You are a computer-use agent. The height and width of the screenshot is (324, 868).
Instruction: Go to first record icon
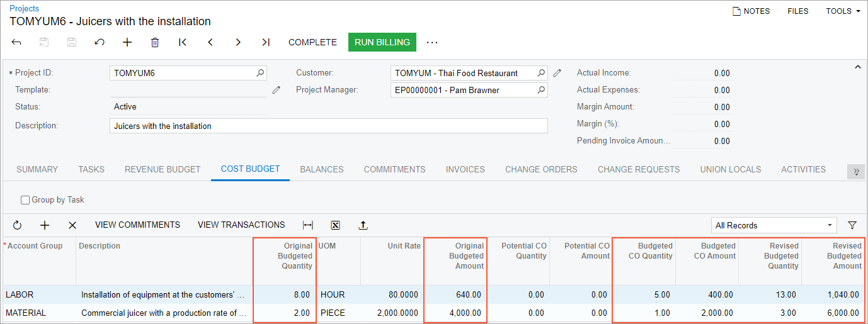(x=183, y=42)
